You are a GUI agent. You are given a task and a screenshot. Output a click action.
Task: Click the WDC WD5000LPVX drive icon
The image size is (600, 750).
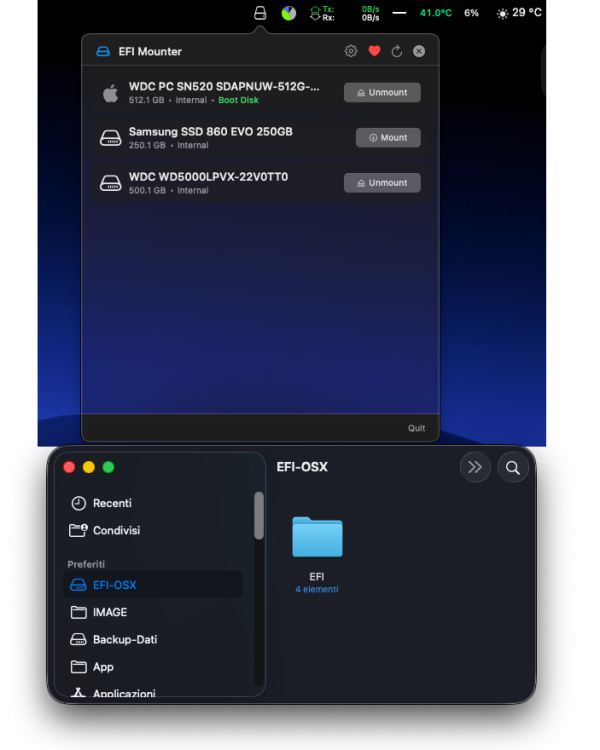pos(111,183)
